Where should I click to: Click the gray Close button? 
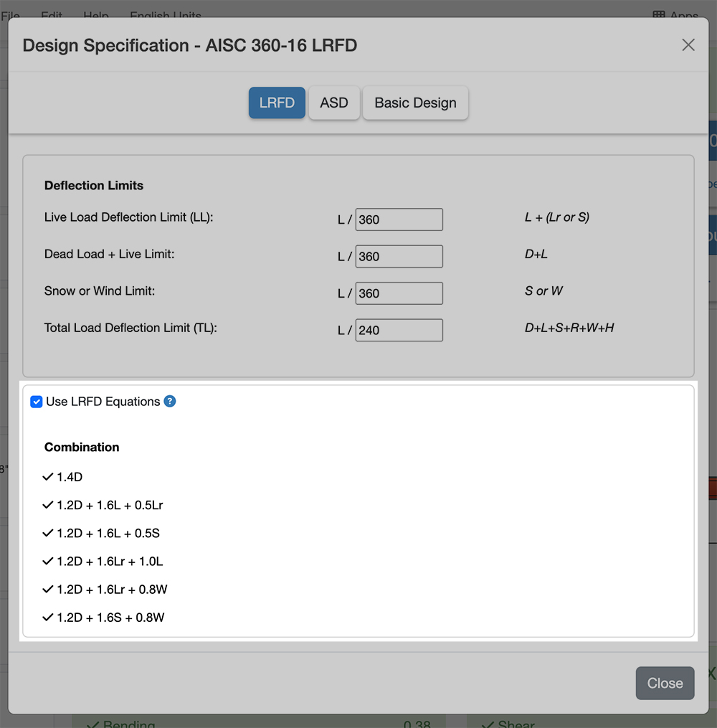(665, 683)
